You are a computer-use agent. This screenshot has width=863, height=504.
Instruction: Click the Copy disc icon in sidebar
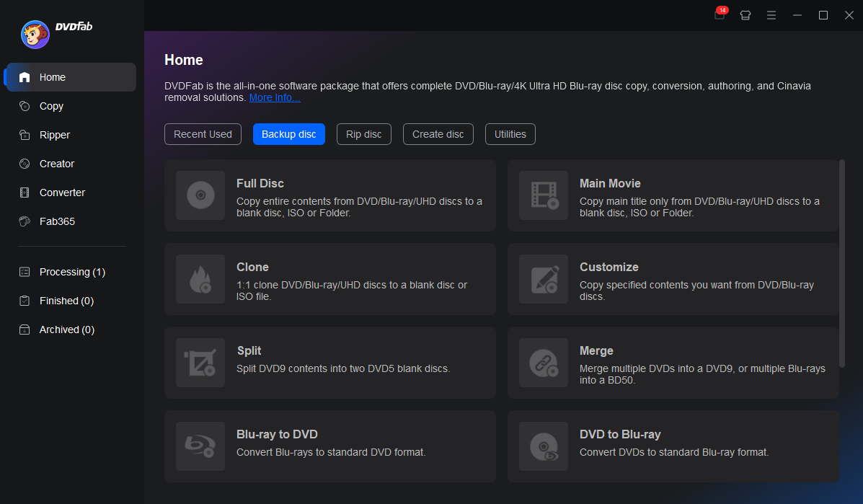click(25, 106)
